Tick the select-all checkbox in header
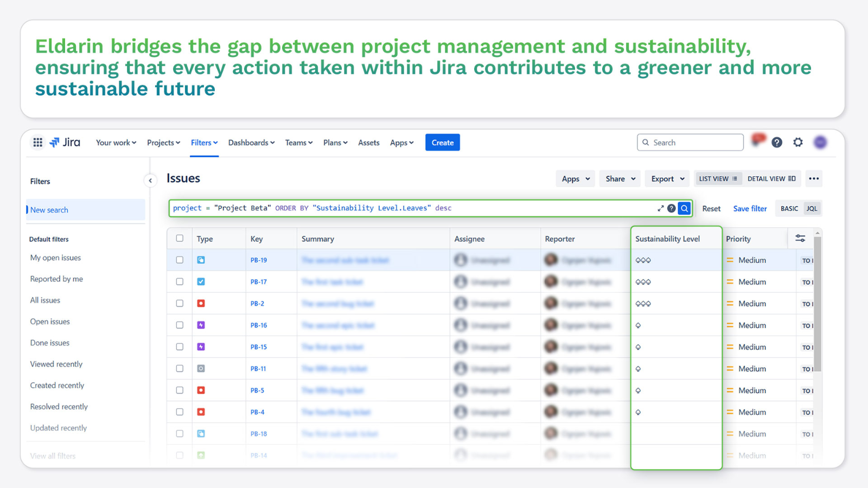This screenshot has width=868, height=488. point(180,239)
